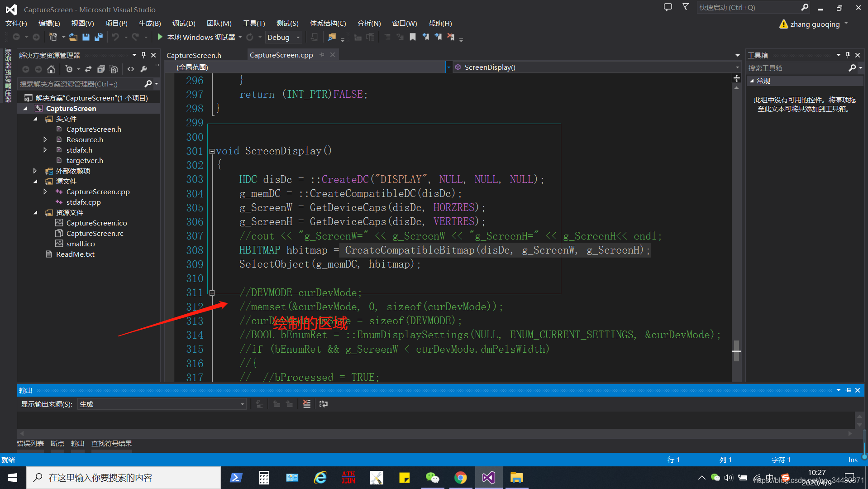This screenshot has width=868, height=489.
Task: Clear all bookmarks icon in toolbar
Action: click(451, 37)
